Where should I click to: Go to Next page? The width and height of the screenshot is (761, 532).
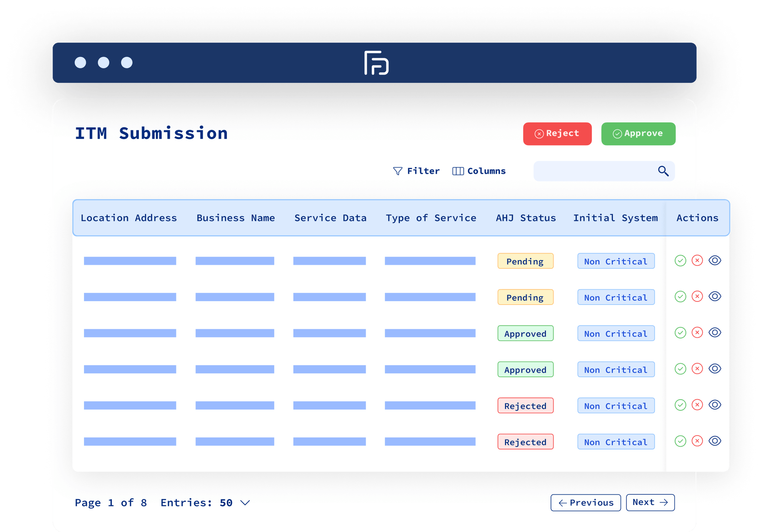pos(650,502)
